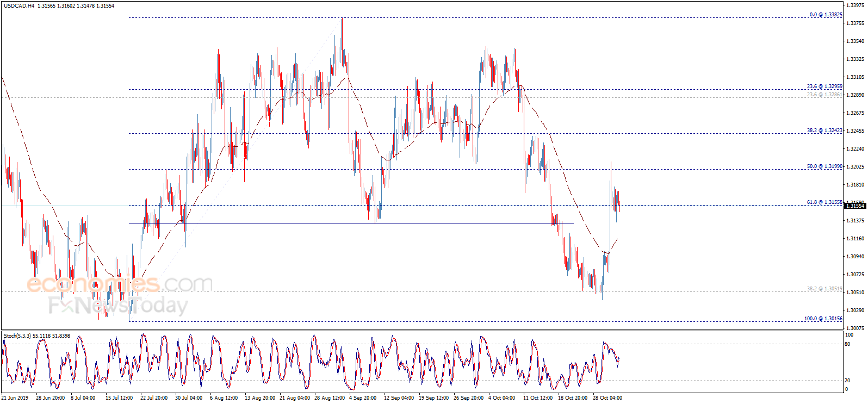
Task: Click the 21 Aug 04:00 date label
Action: point(294,398)
